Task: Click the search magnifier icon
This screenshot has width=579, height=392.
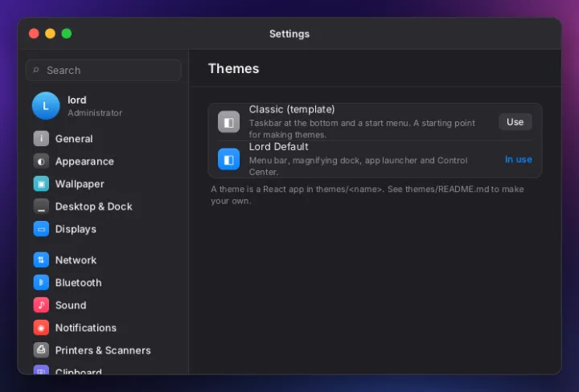Action: [36, 70]
